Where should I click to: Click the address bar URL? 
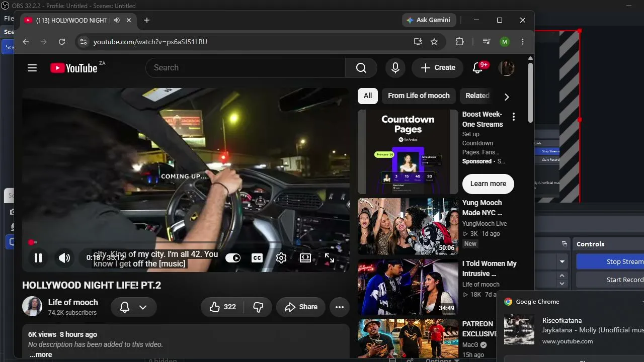click(150, 42)
